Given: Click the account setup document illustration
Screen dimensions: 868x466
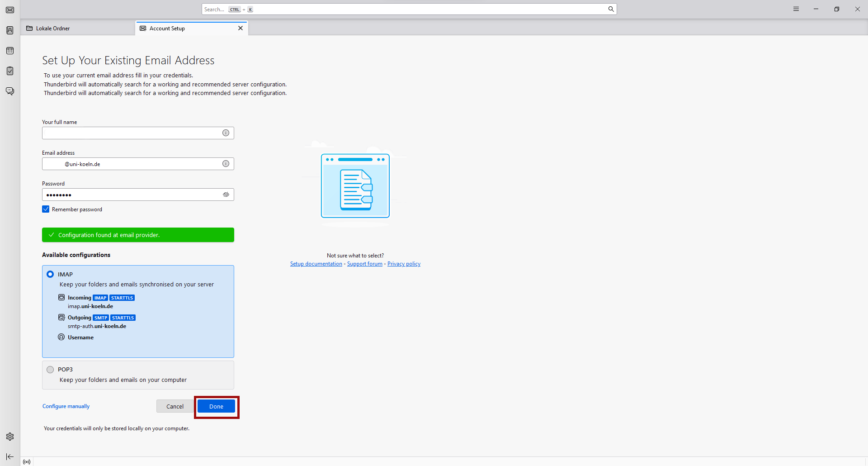Looking at the screenshot, I should 355,186.
